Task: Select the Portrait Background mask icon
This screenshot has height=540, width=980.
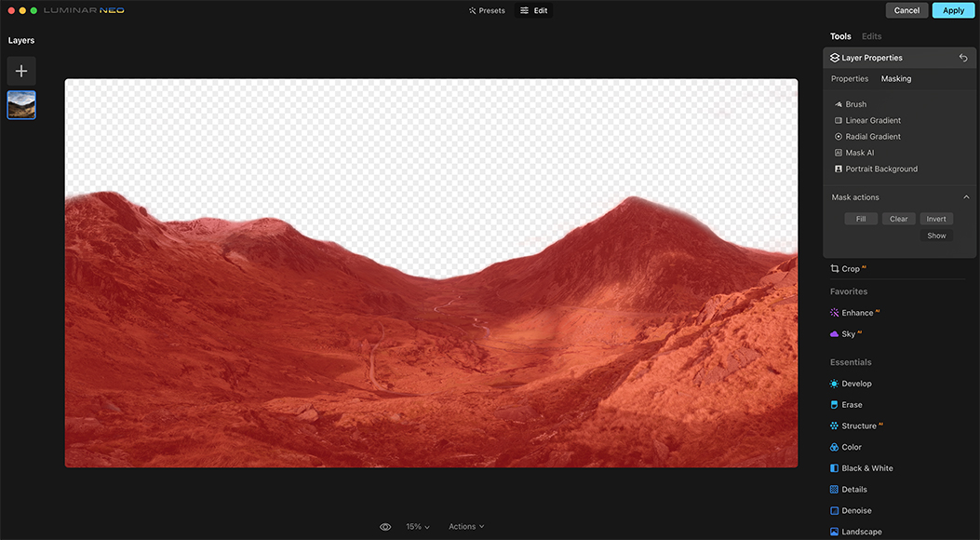Action: [x=839, y=169]
